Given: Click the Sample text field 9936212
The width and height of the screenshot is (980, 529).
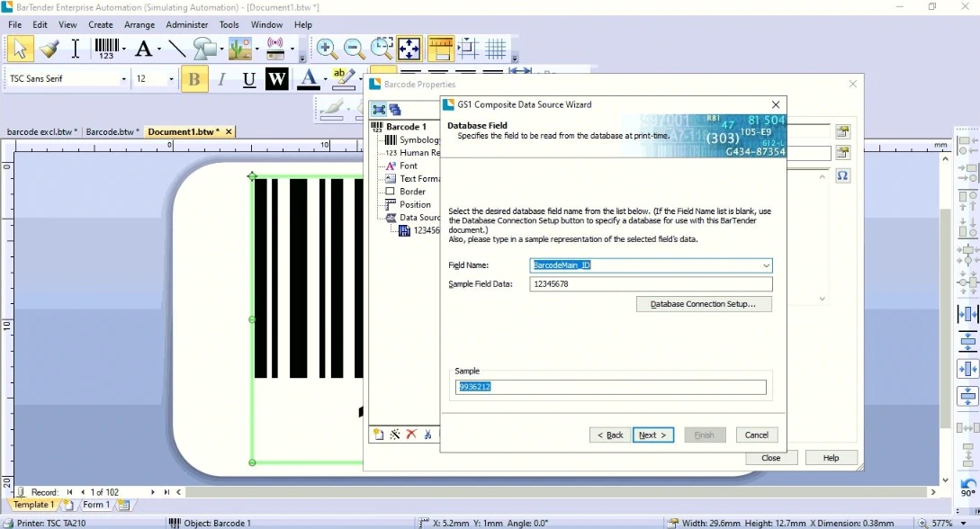Looking at the screenshot, I should coord(611,387).
